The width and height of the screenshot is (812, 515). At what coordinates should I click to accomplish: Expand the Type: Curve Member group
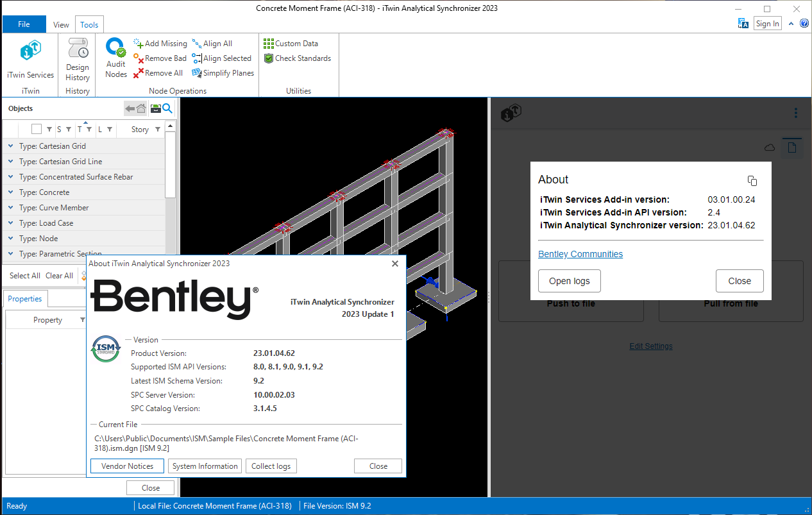[10, 208]
